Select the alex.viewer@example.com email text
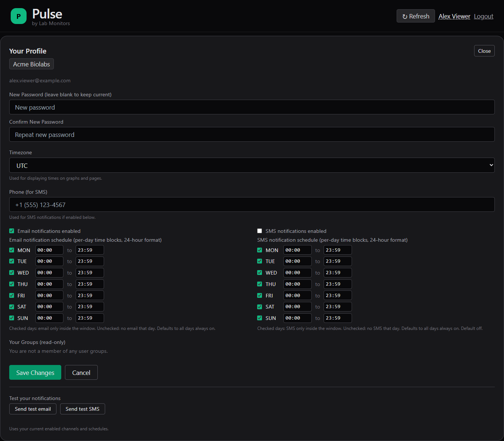 click(x=40, y=80)
